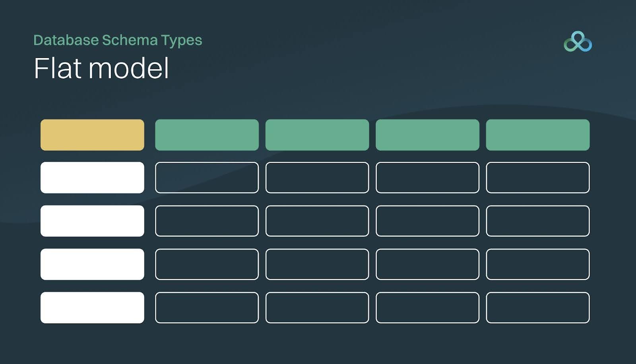The image size is (636, 364).
Task: Select the second white filled cell from top
Action: (92, 221)
